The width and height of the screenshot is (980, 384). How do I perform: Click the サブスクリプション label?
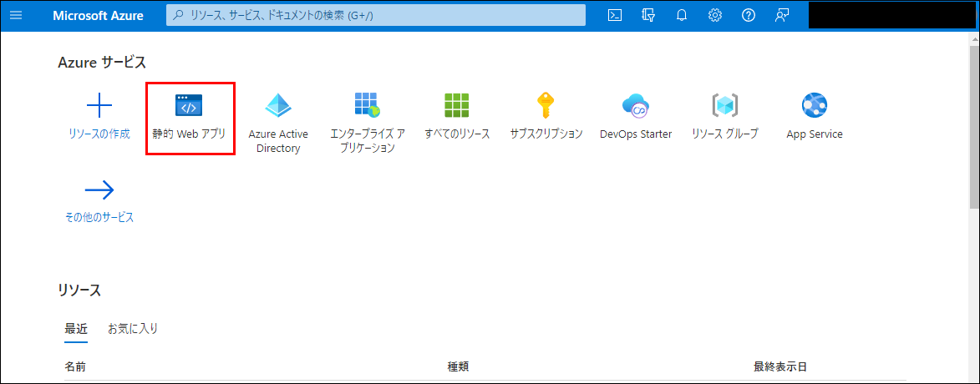[x=546, y=134]
